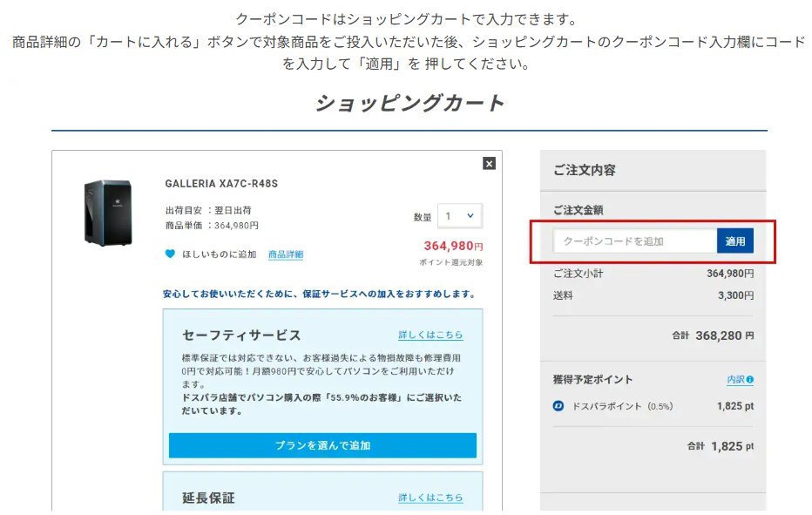The image size is (812, 515).
Task: Click the red 364,980円 item price
Action: 454,246
